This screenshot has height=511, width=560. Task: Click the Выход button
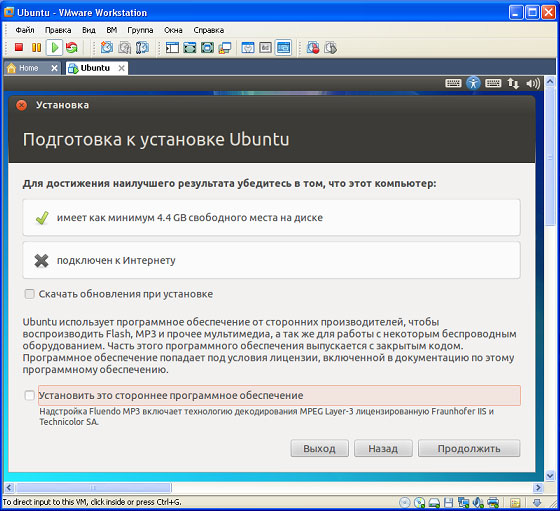pos(319,449)
